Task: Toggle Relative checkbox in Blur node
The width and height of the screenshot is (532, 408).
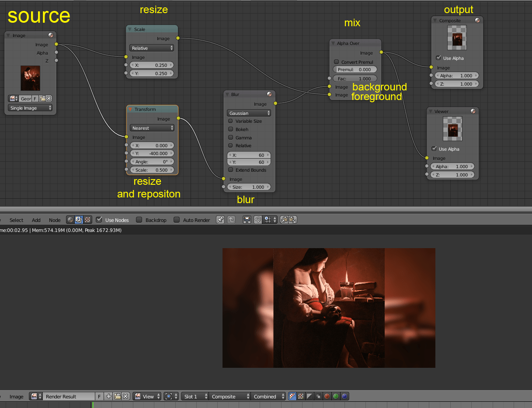Action: (230, 145)
